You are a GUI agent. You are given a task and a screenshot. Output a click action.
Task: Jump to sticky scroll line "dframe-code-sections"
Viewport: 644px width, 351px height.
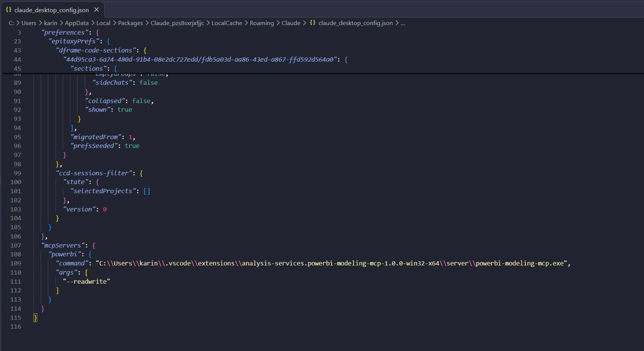(x=96, y=50)
